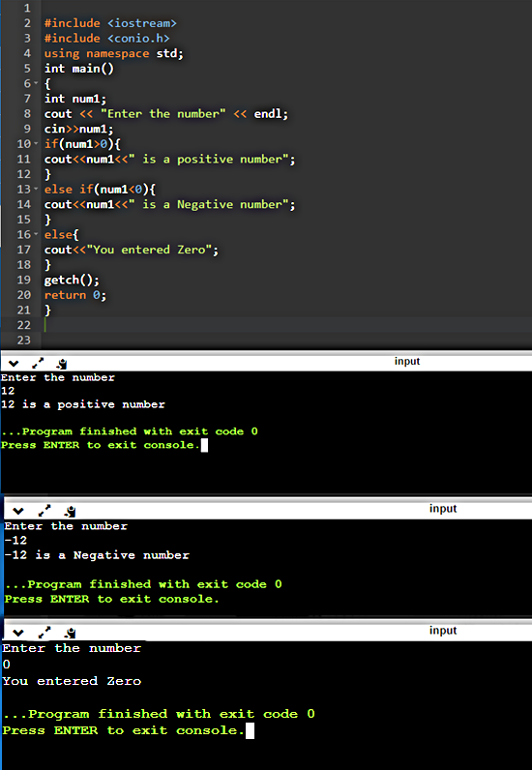
Task: Click the 'You entered Zero' console output line
Action: click(72, 681)
